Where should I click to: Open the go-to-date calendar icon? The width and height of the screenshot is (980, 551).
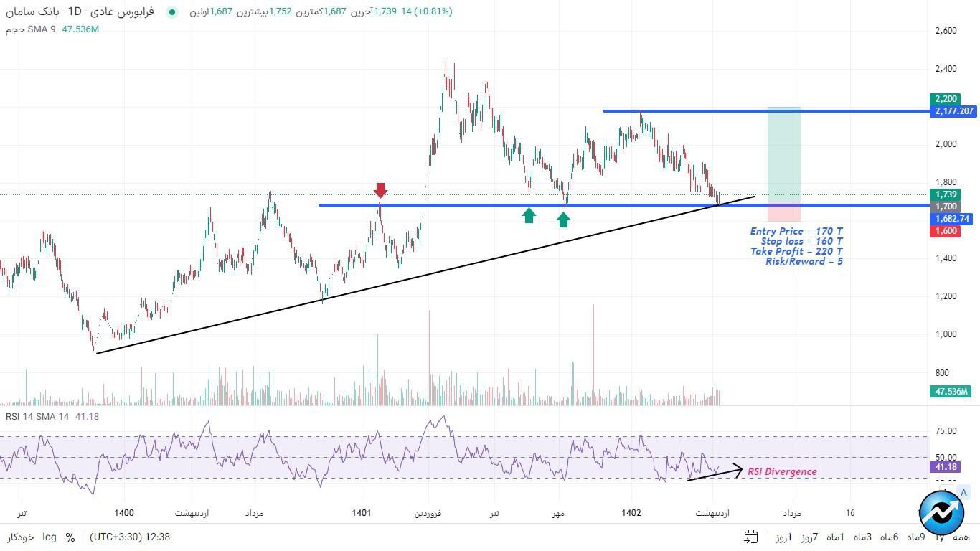pyautogui.click(x=751, y=537)
